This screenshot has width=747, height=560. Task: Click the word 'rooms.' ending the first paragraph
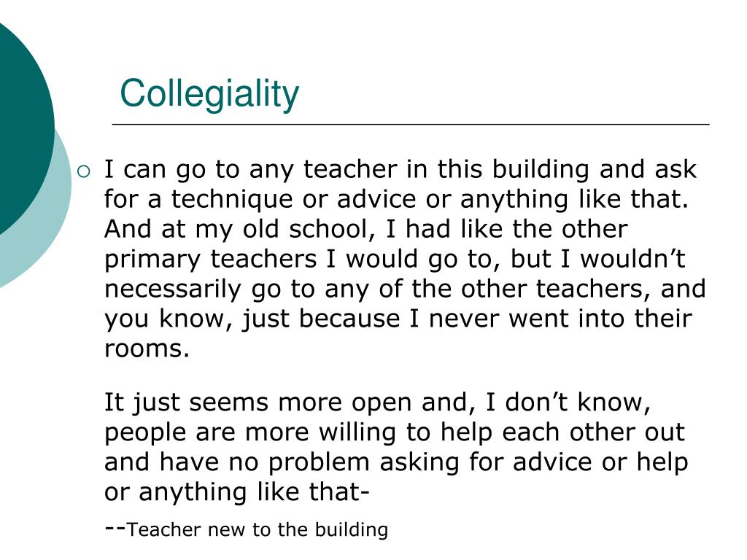pyautogui.click(x=147, y=349)
